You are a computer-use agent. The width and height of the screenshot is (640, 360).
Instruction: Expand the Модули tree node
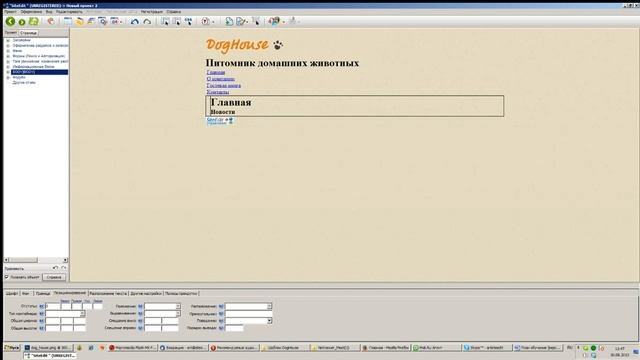point(8,77)
